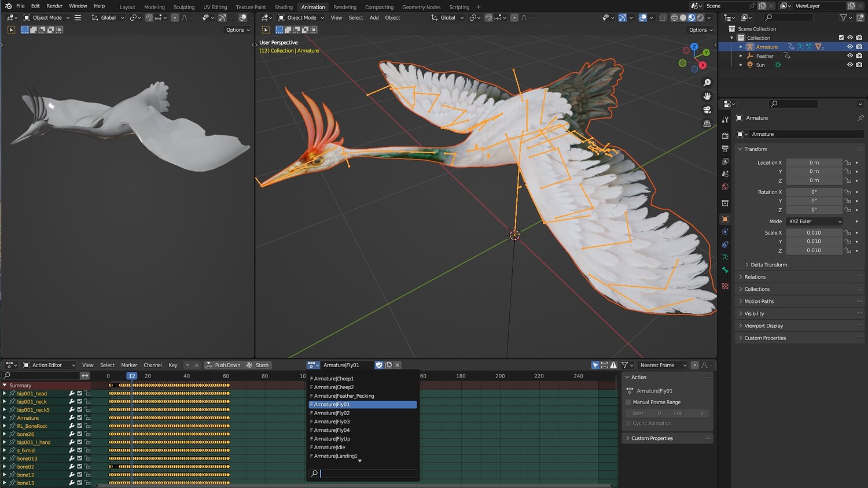Click the Scale X value field
868x488 pixels.
pyautogui.click(x=814, y=232)
